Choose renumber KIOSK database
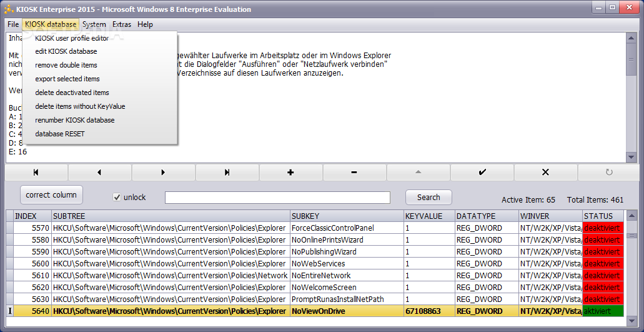Image resolution: width=644 pixels, height=332 pixels. pos(100,121)
